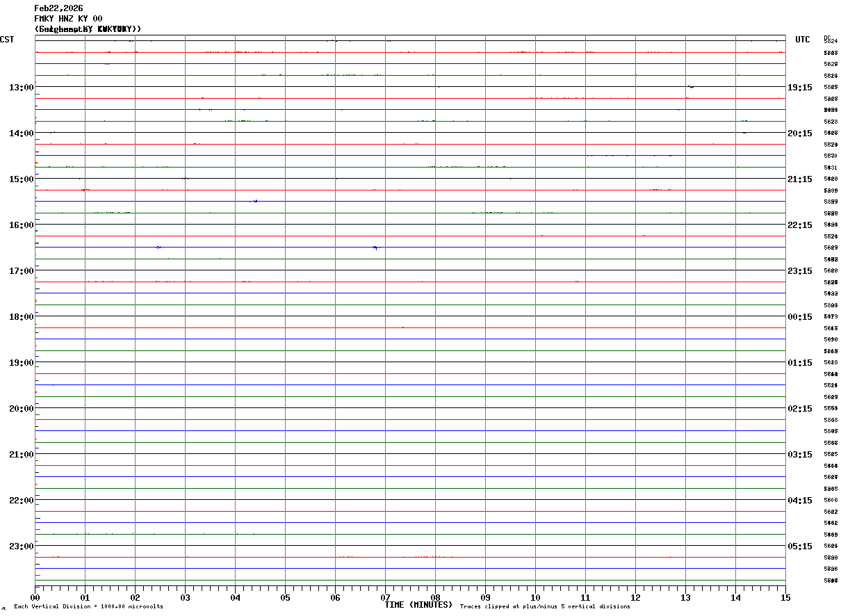Click the 20:15 UTC time label
Screen dimensions: 841x616
click(x=800, y=133)
